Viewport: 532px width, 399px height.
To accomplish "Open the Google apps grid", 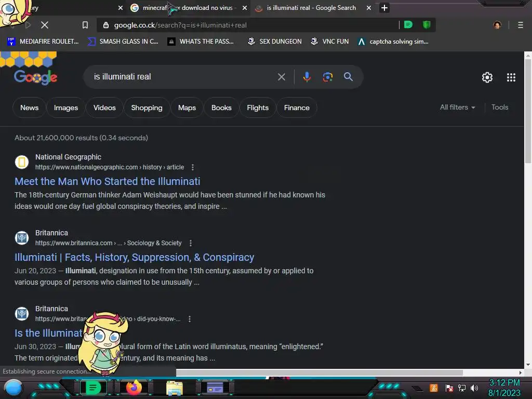I will 511,77.
